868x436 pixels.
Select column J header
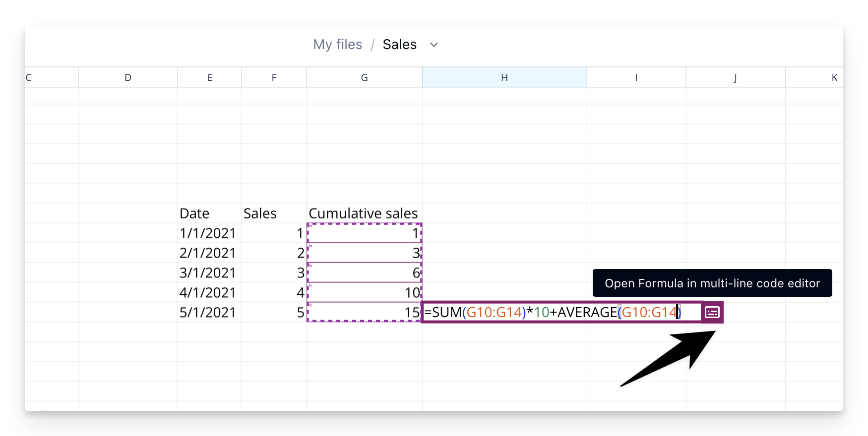click(x=735, y=77)
